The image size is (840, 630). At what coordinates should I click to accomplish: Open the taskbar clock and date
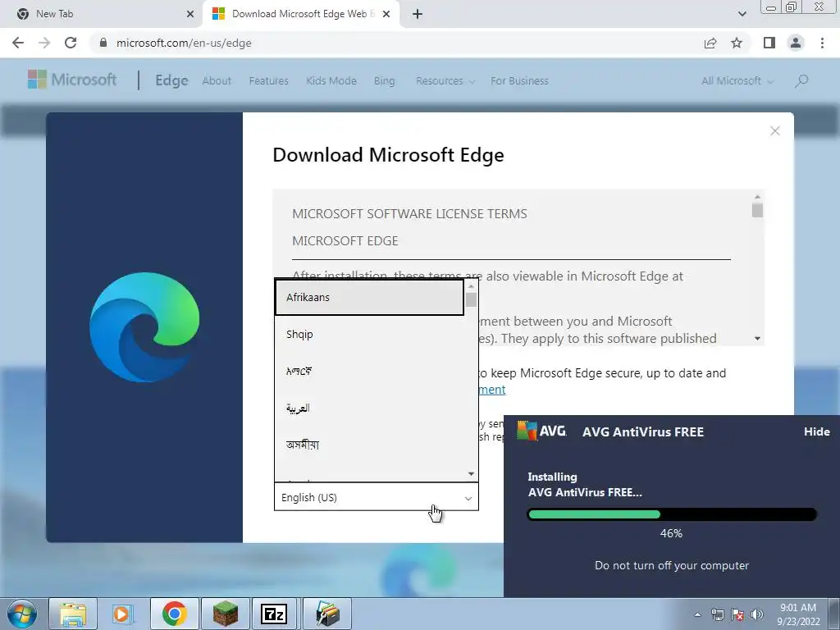point(798,614)
